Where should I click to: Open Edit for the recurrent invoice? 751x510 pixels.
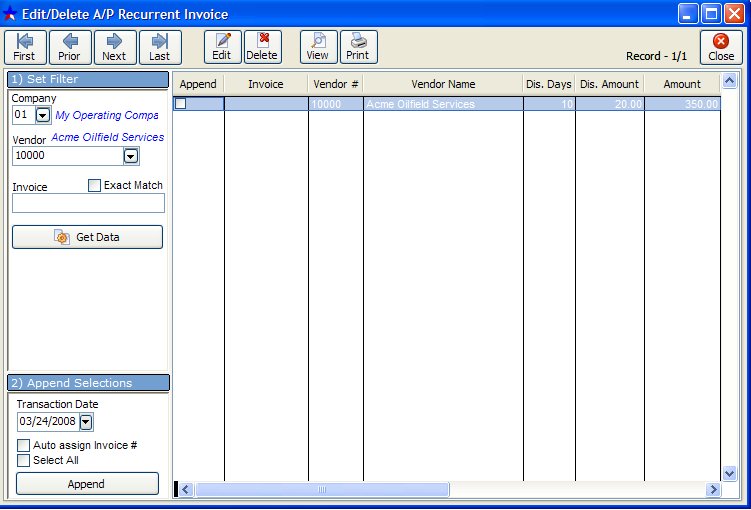(222, 47)
